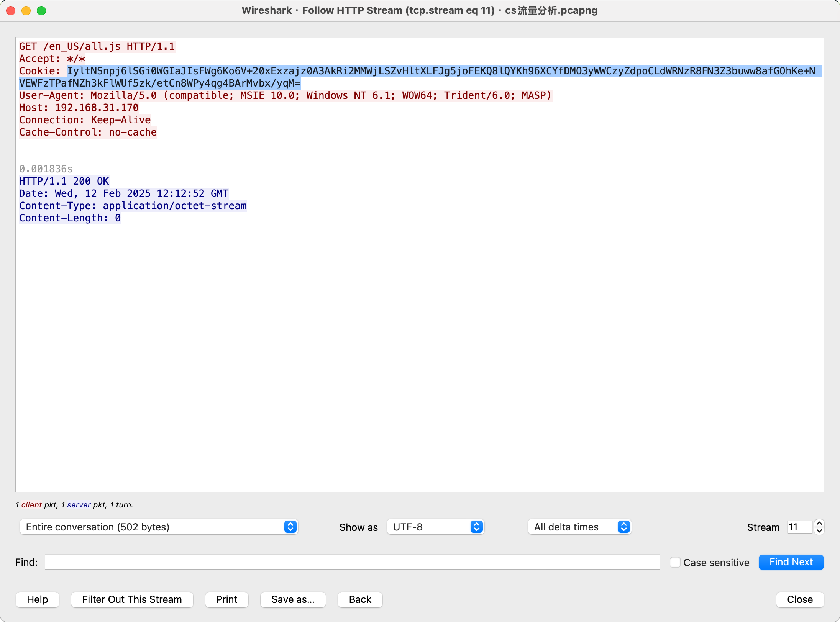Click the User-Agent header line

tap(285, 95)
